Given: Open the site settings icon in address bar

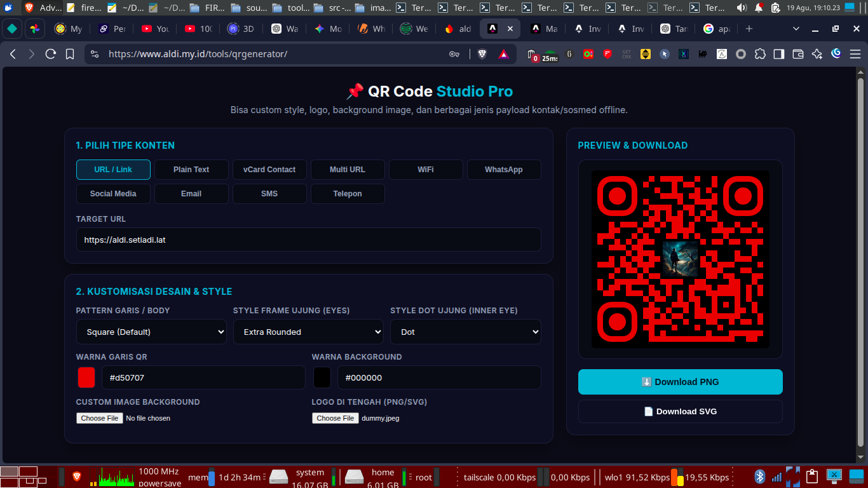Looking at the screenshot, I should [x=95, y=54].
